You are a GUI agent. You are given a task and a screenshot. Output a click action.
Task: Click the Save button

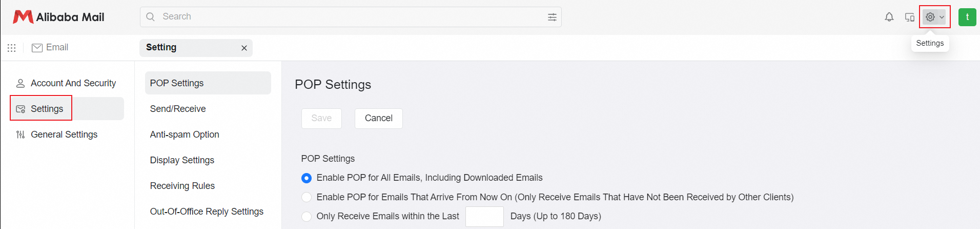click(x=321, y=118)
